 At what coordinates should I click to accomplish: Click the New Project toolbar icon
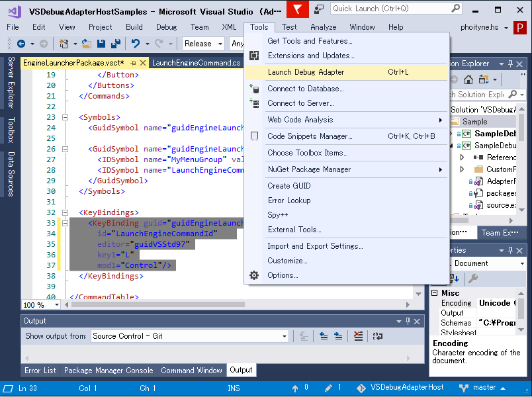(64, 44)
